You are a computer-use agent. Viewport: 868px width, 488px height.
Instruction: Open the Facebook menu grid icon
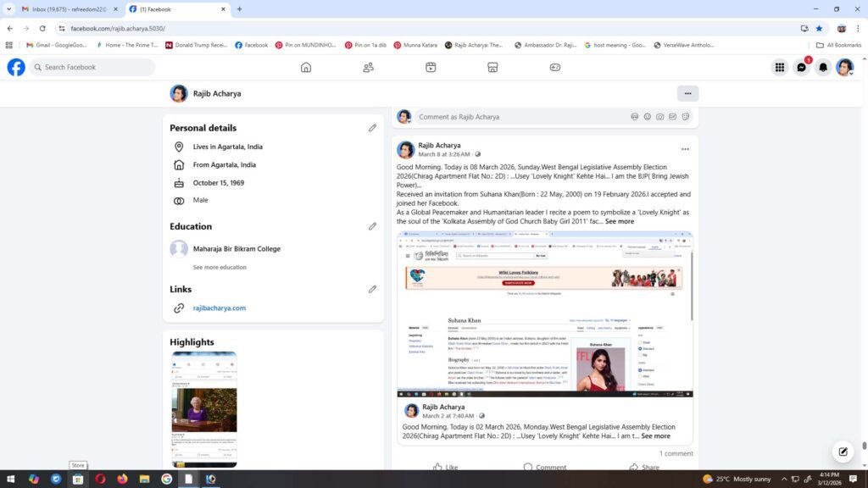(x=779, y=68)
